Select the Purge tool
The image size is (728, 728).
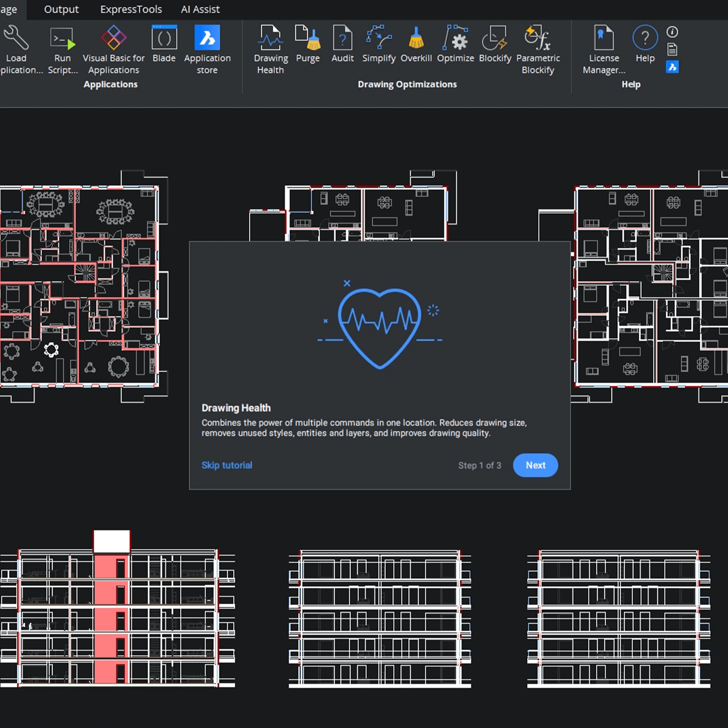click(308, 44)
